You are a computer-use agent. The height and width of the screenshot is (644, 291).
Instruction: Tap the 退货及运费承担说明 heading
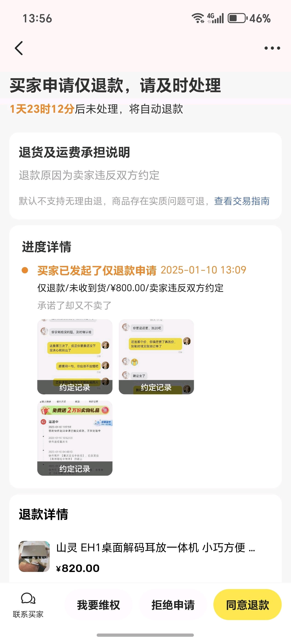click(74, 152)
